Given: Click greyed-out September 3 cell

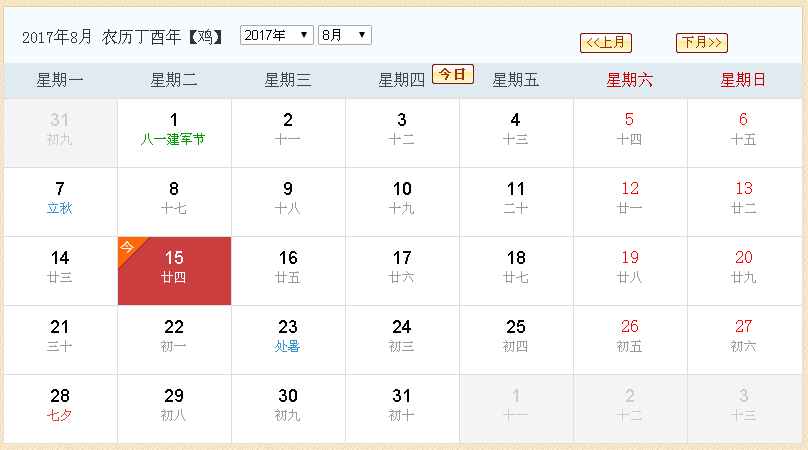Looking at the screenshot, I should (x=744, y=409).
